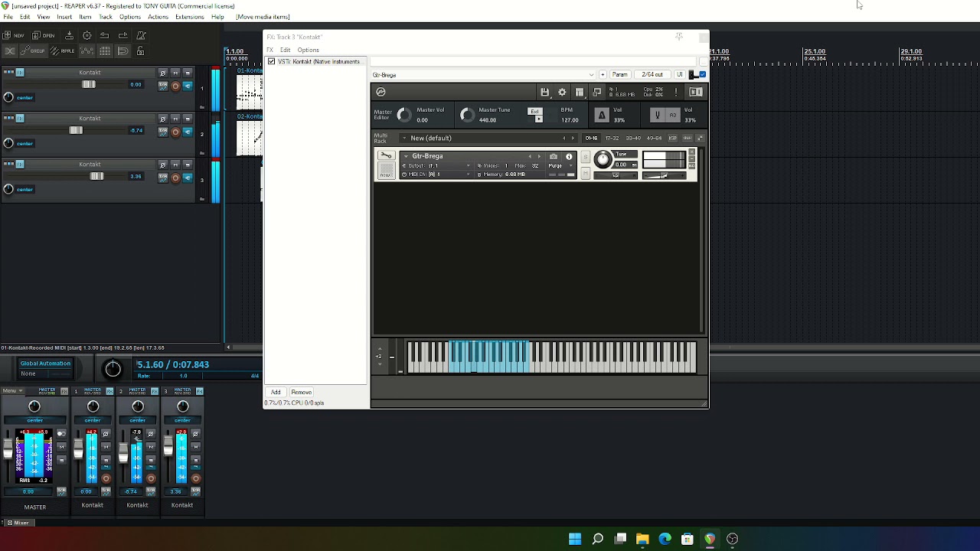Click the Redo toolbar icon
Screen dimensions: 980x551
122,35
